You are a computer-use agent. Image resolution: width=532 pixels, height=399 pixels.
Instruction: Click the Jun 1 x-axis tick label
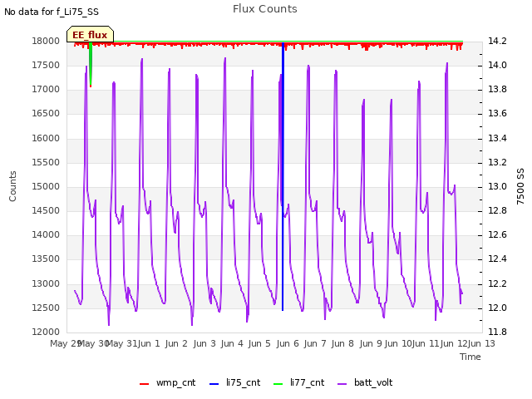click(149, 343)
